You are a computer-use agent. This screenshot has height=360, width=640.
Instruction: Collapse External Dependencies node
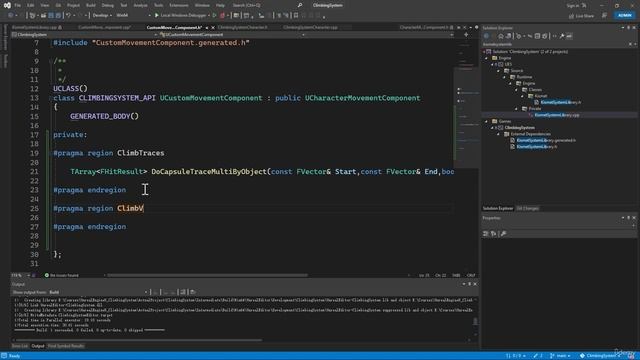[x=499, y=134]
